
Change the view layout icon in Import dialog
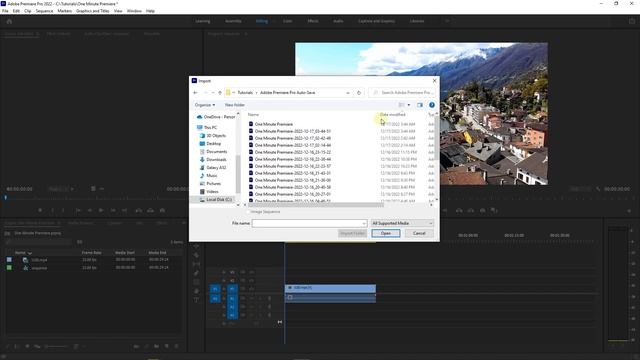point(402,105)
